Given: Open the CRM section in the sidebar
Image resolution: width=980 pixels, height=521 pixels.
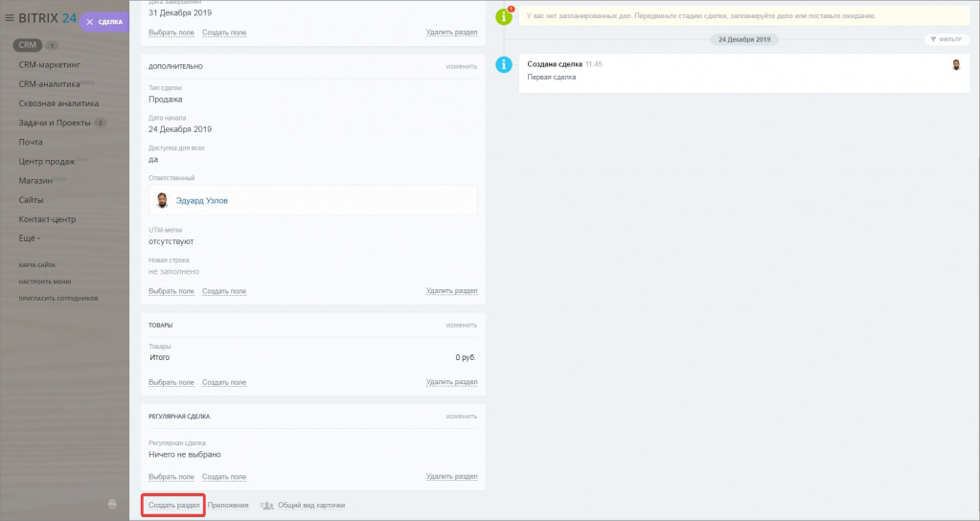Looking at the screenshot, I should (28, 45).
